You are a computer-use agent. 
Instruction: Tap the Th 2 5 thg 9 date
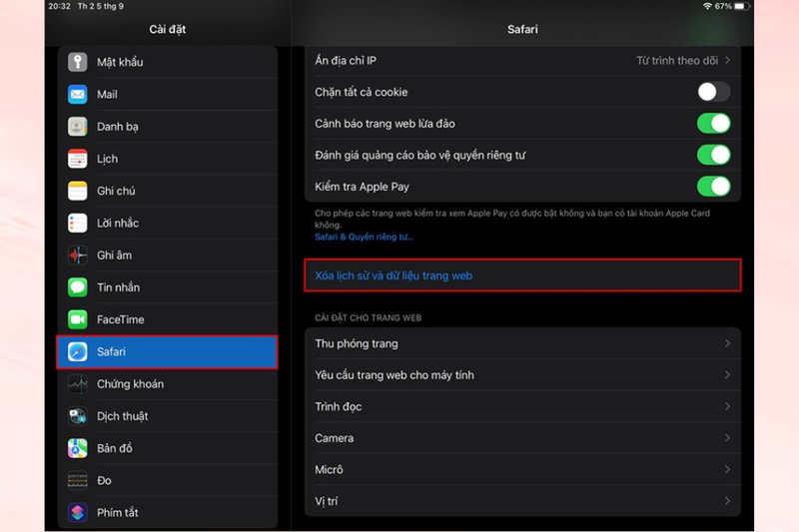point(101,6)
